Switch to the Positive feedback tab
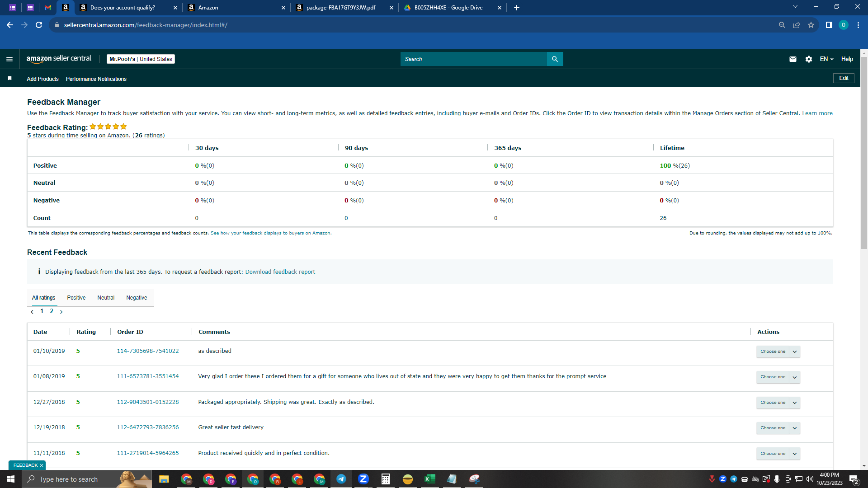The width and height of the screenshot is (868, 488). (76, 298)
